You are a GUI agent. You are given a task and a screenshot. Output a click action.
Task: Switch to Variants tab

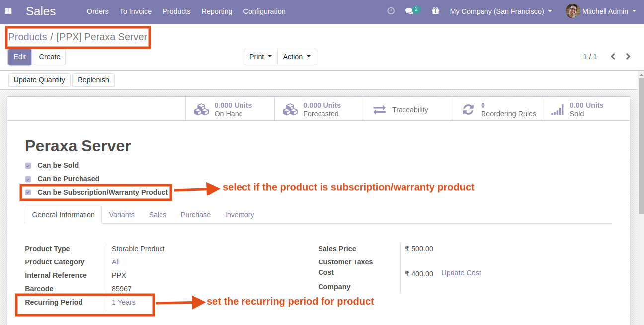[122, 215]
